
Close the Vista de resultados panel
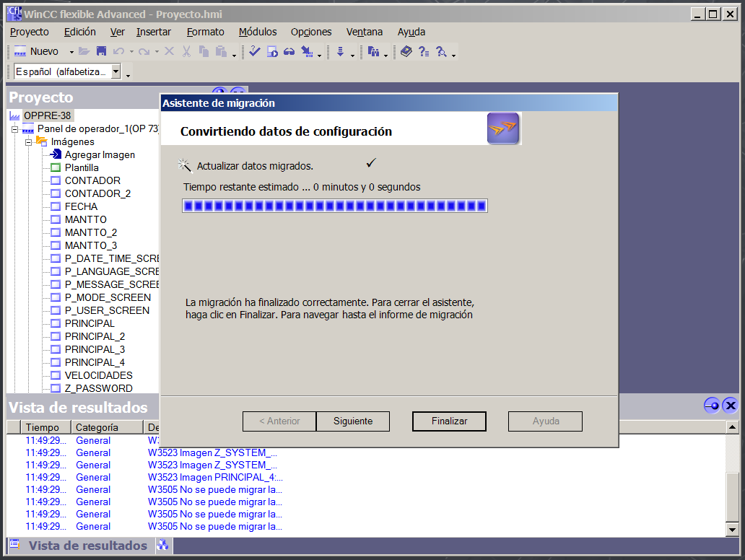point(731,406)
